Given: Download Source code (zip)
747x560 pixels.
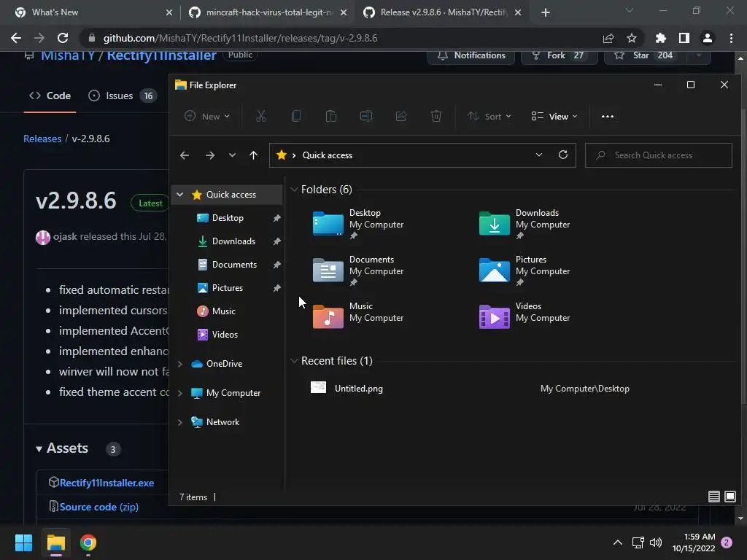Looking at the screenshot, I should click(98, 507).
